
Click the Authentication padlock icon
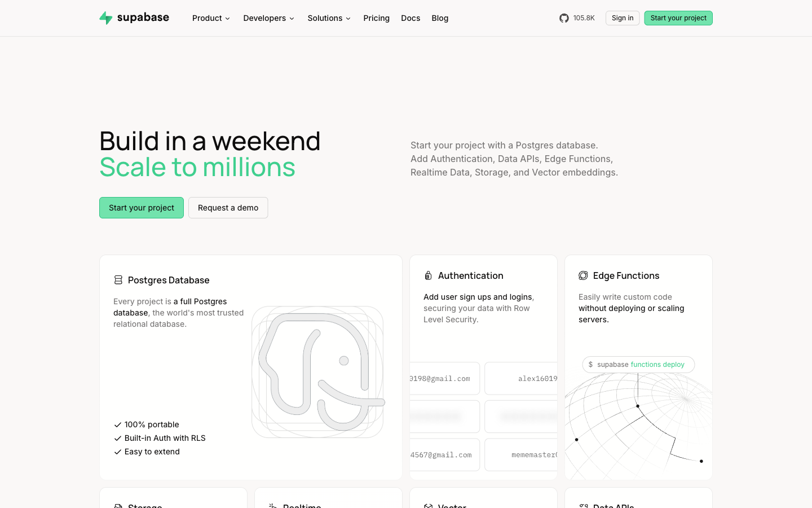pyautogui.click(x=428, y=275)
